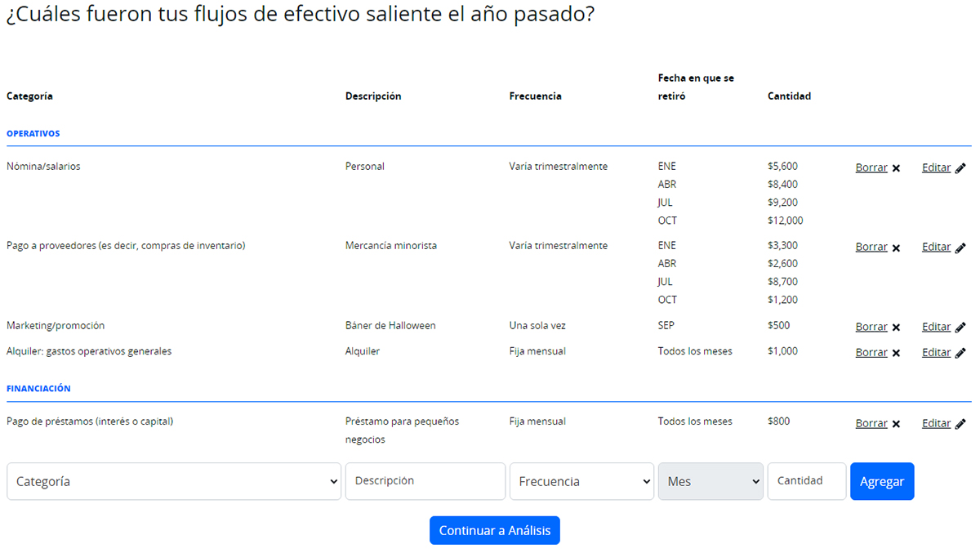Select the OPERATIVOS section heading
The image size is (980, 553).
pos(33,133)
